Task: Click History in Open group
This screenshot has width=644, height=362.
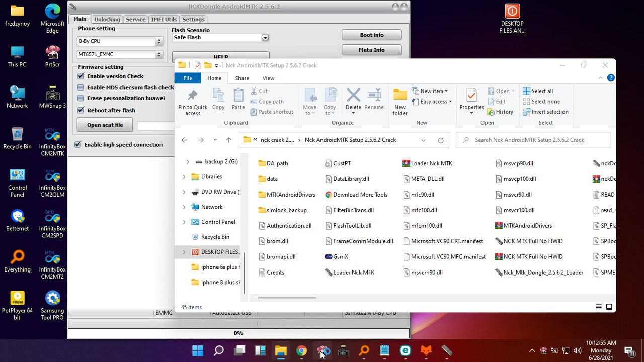Action: click(x=501, y=112)
